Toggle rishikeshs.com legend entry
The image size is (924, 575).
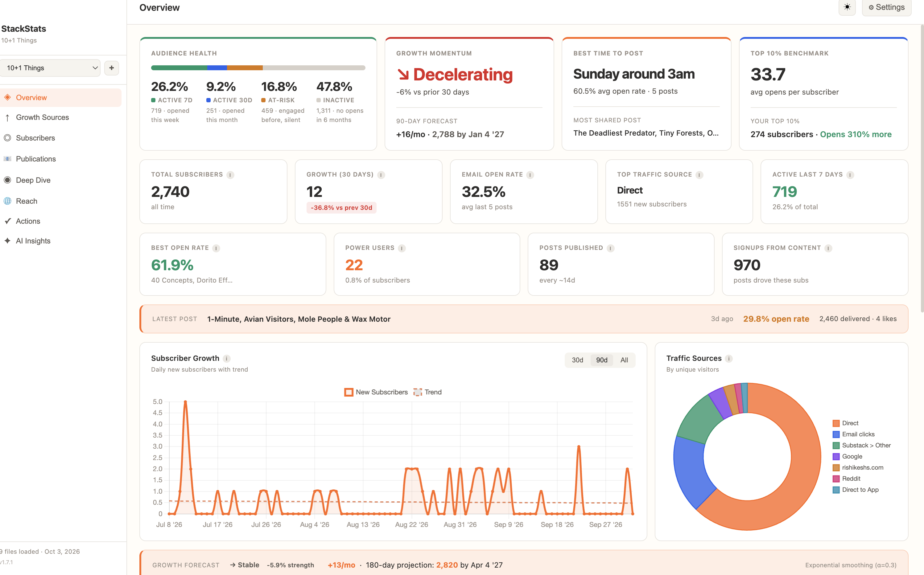pyautogui.click(x=858, y=467)
